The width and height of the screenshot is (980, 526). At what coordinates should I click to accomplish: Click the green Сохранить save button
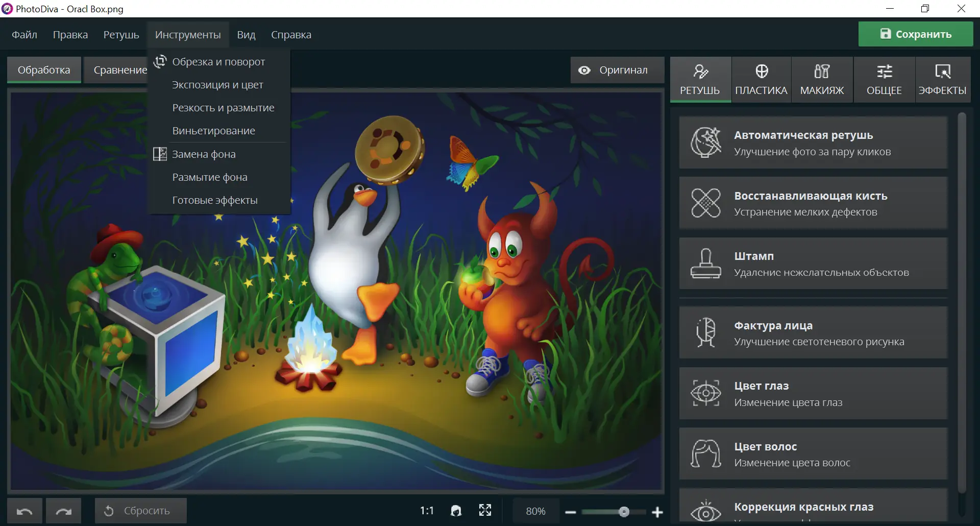[x=916, y=34]
